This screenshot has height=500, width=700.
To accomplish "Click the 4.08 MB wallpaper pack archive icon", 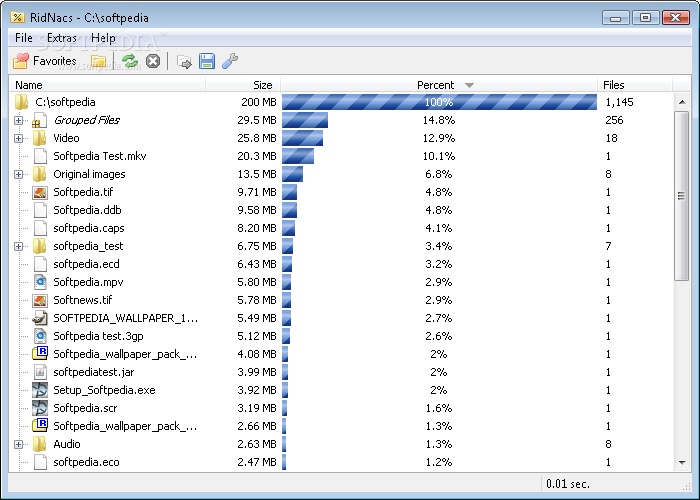I will tap(40, 354).
